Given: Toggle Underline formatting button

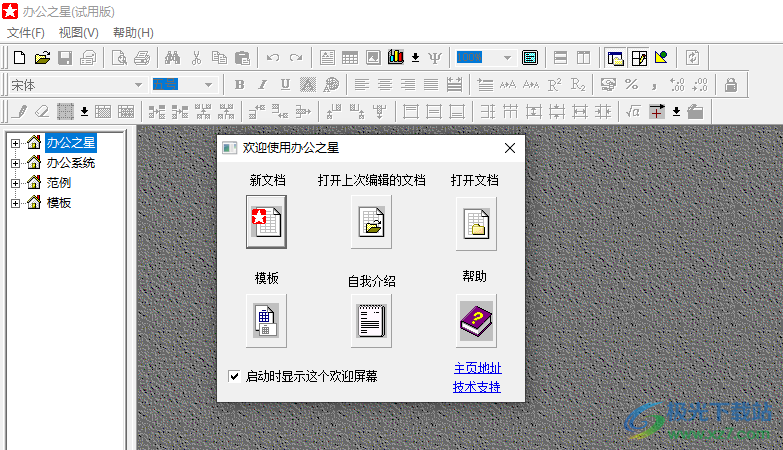Looking at the screenshot, I should tap(285, 85).
